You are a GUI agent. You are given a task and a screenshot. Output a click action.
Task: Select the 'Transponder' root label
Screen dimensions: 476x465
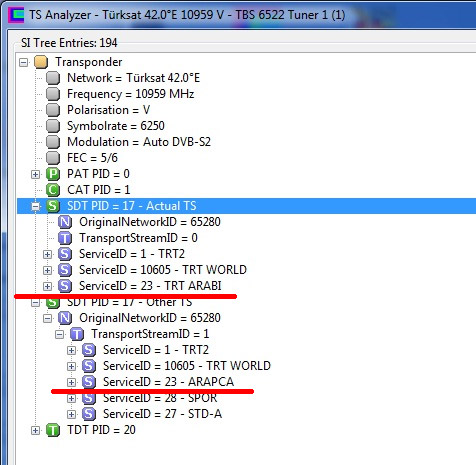89,62
